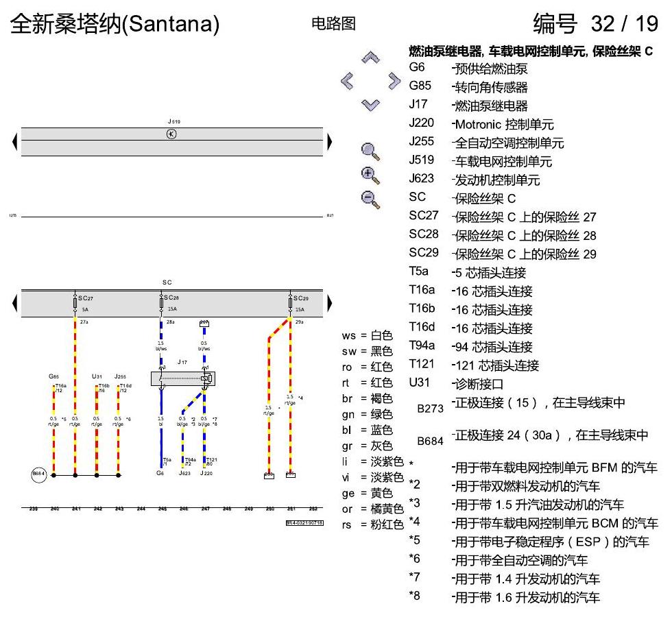
Task: Click the J255 label in diagram
Action: (121, 376)
